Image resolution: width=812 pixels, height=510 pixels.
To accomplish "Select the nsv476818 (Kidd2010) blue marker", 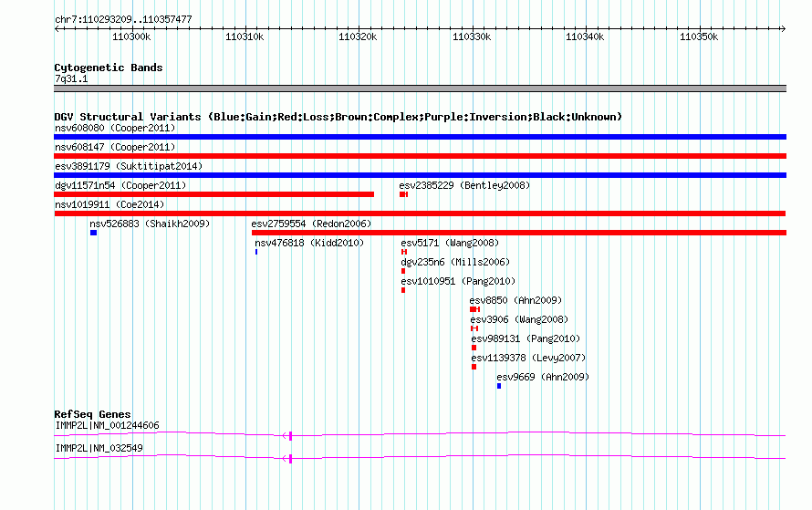I will (x=256, y=252).
